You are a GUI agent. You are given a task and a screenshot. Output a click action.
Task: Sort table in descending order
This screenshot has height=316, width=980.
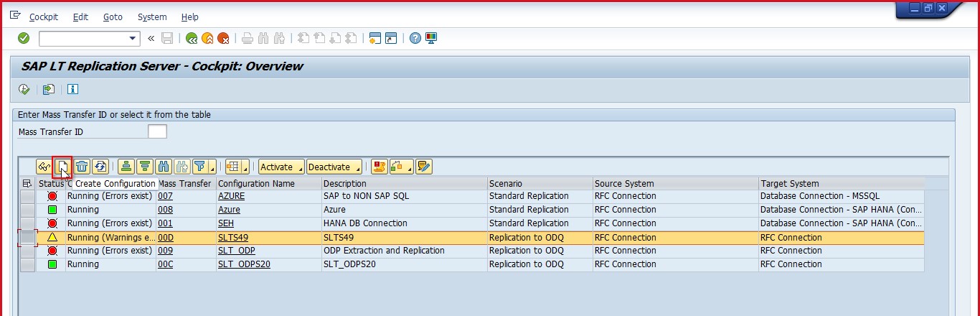pos(145,167)
